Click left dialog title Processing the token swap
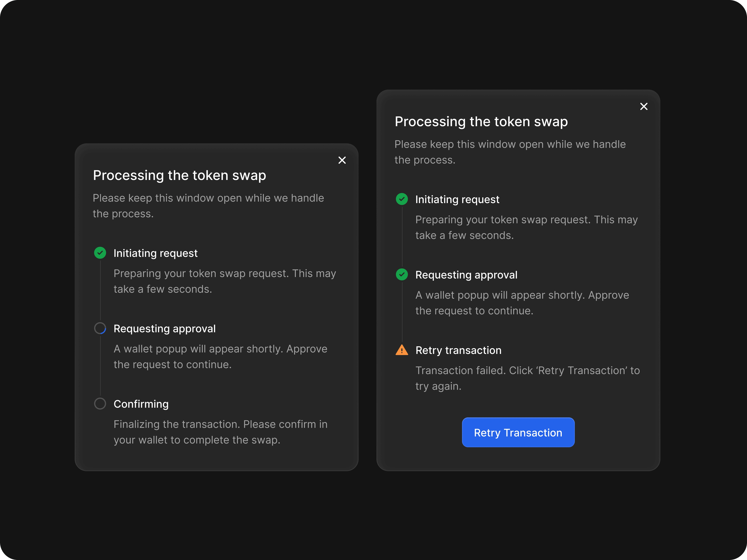This screenshot has width=747, height=560. [x=179, y=175]
